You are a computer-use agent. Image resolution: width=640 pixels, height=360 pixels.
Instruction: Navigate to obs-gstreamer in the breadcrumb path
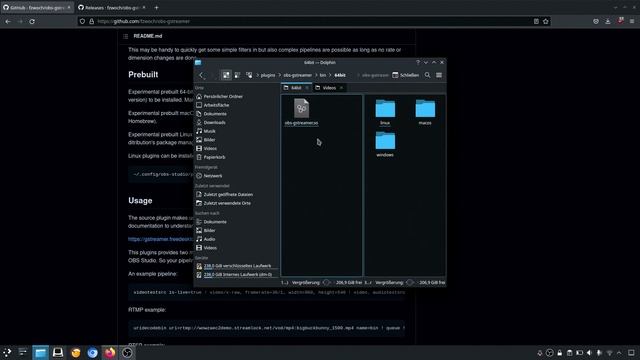tap(298, 75)
